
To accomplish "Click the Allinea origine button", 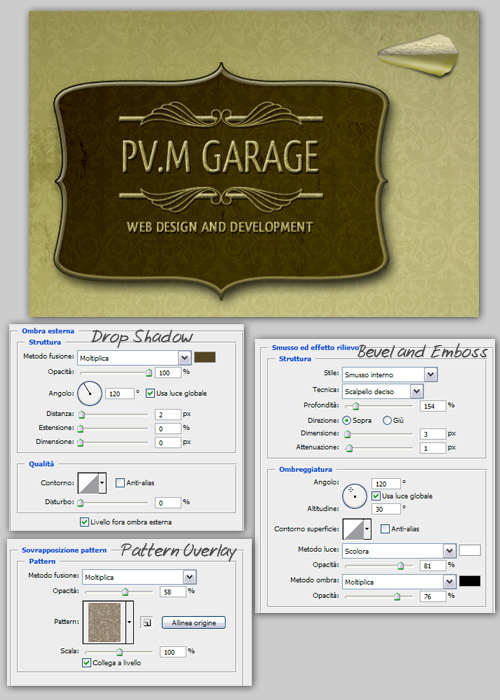I will tap(194, 623).
